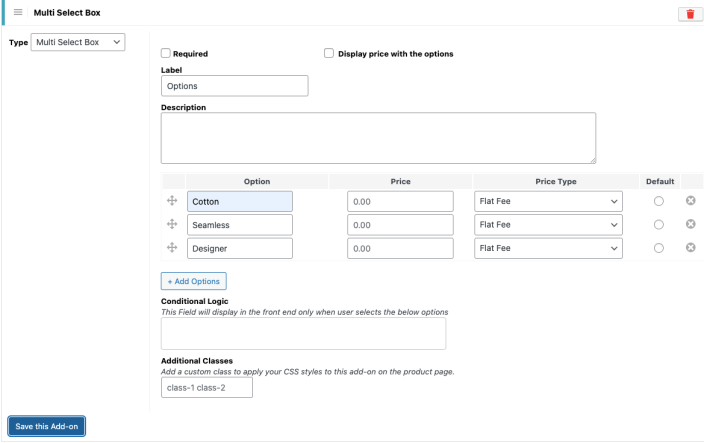Click the Additional Classes input field
This screenshot has width=704, height=443.
[x=207, y=387]
